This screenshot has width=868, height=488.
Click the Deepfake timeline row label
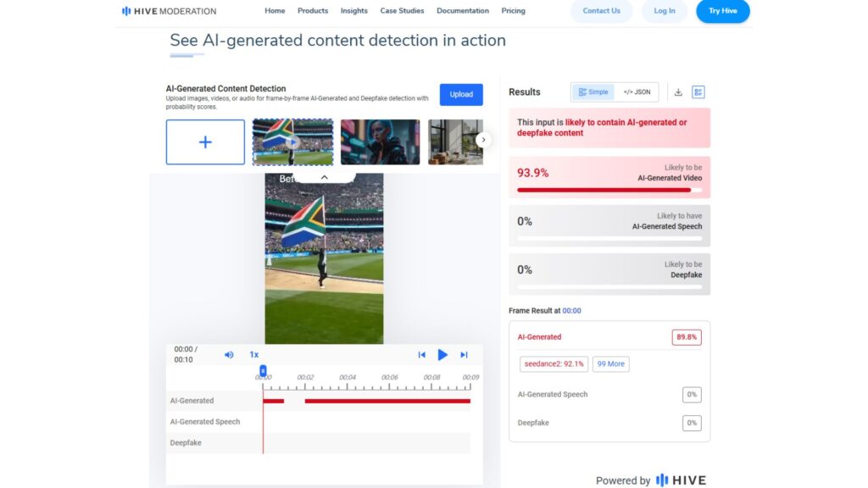click(186, 442)
